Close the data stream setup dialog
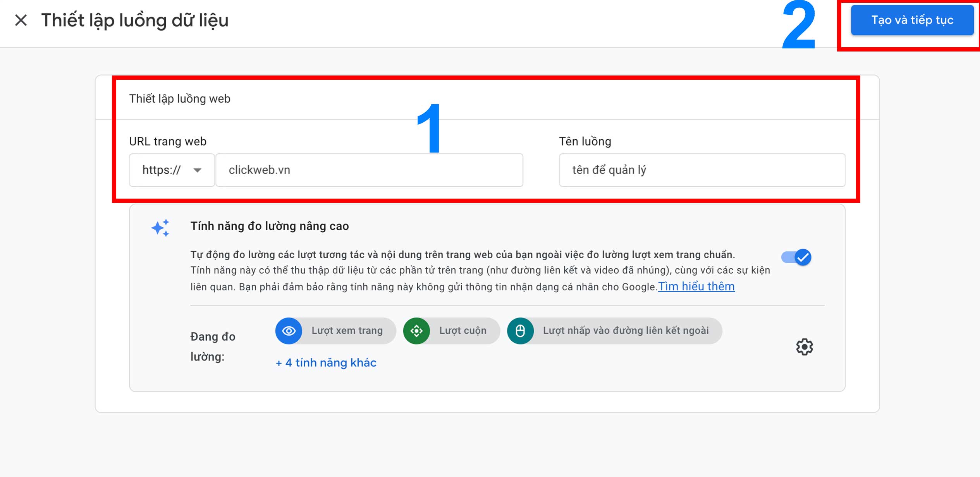980x477 pixels. click(21, 20)
